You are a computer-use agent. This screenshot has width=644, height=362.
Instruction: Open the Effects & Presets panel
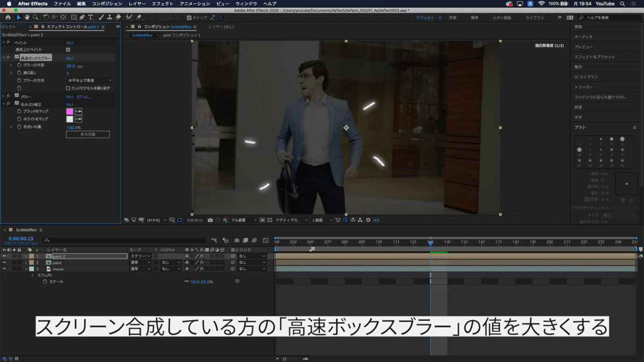tap(595, 56)
